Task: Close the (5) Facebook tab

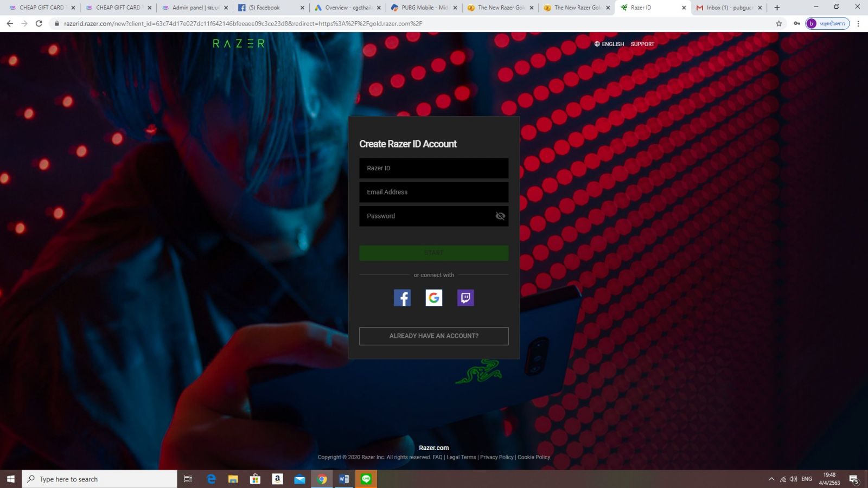Action: (302, 8)
